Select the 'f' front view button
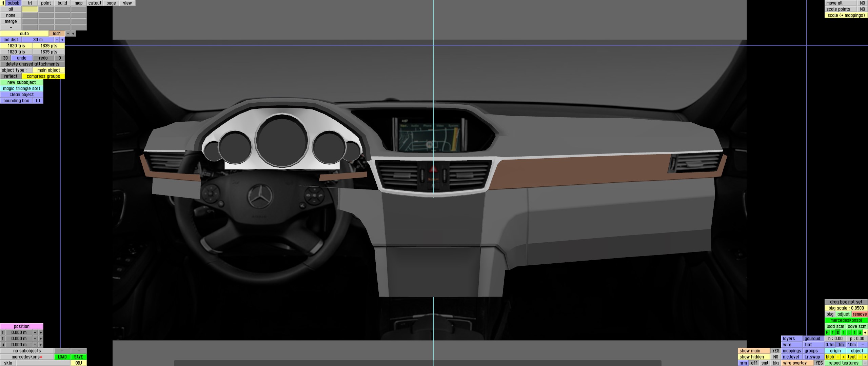 pos(833,332)
